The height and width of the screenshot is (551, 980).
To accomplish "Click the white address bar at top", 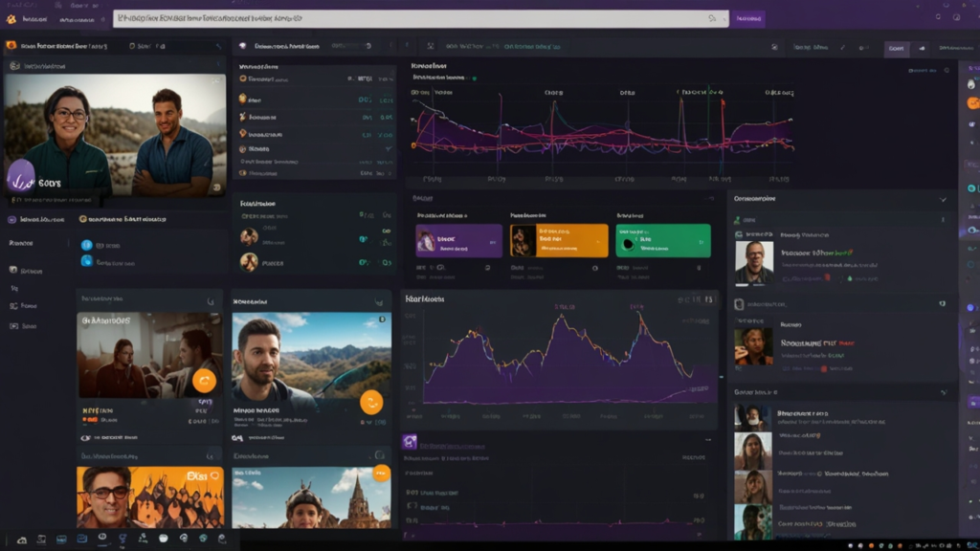I will click(x=421, y=19).
